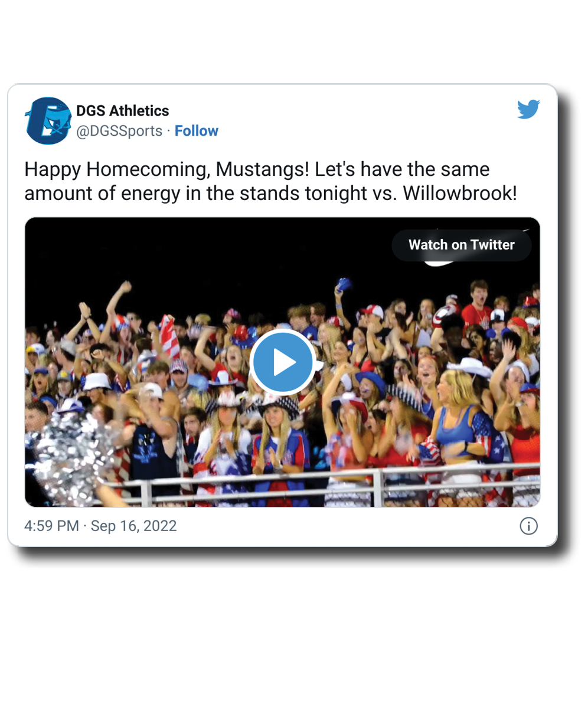Open the DGS Athletics display name
The image size is (588, 724).
pyautogui.click(x=122, y=111)
